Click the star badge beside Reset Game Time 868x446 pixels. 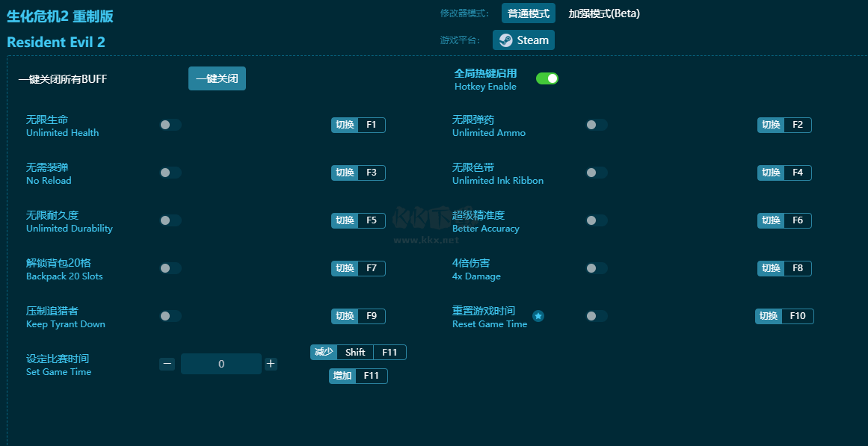(538, 316)
